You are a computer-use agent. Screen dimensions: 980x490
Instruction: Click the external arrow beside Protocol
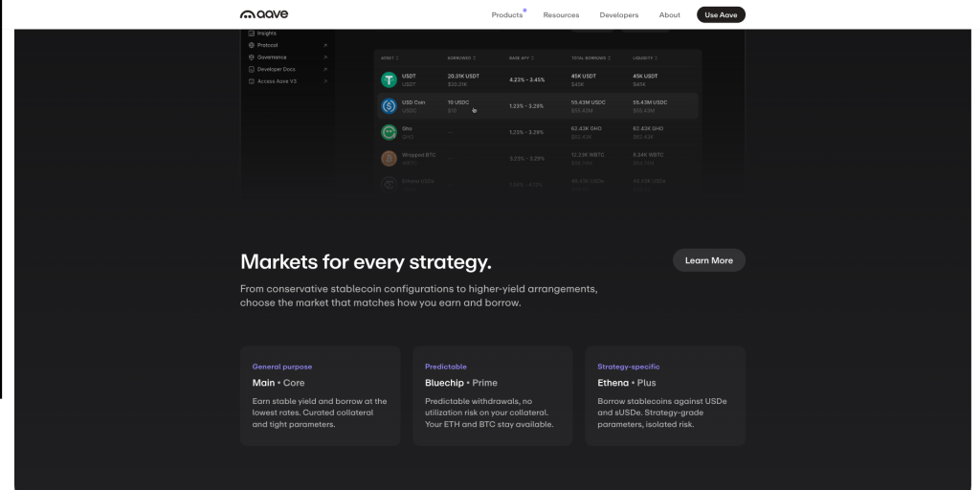pyautogui.click(x=325, y=45)
